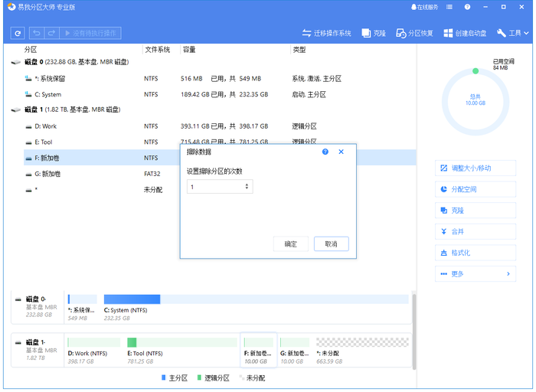
Task: Expand the 更多 options in the side panel
Action: 475,273
